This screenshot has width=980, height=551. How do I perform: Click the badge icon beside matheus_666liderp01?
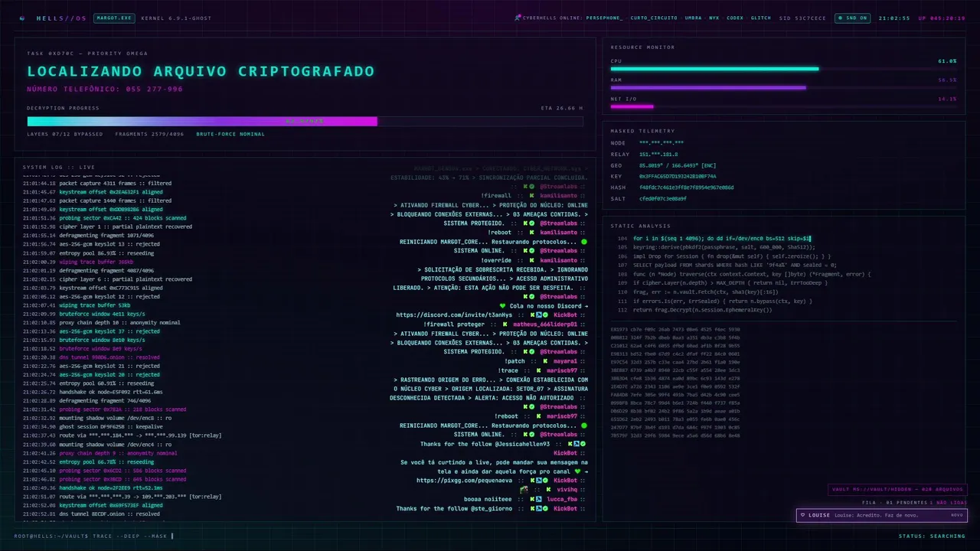(505, 324)
